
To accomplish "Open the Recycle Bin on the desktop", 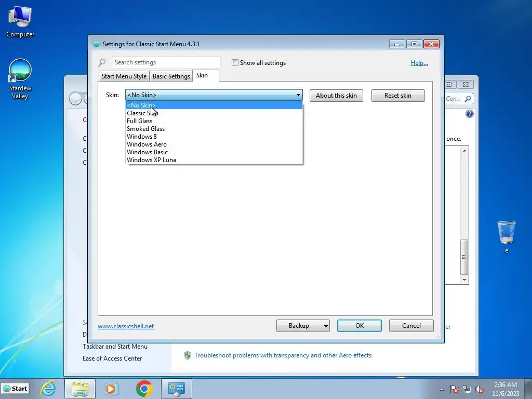I will (506, 236).
